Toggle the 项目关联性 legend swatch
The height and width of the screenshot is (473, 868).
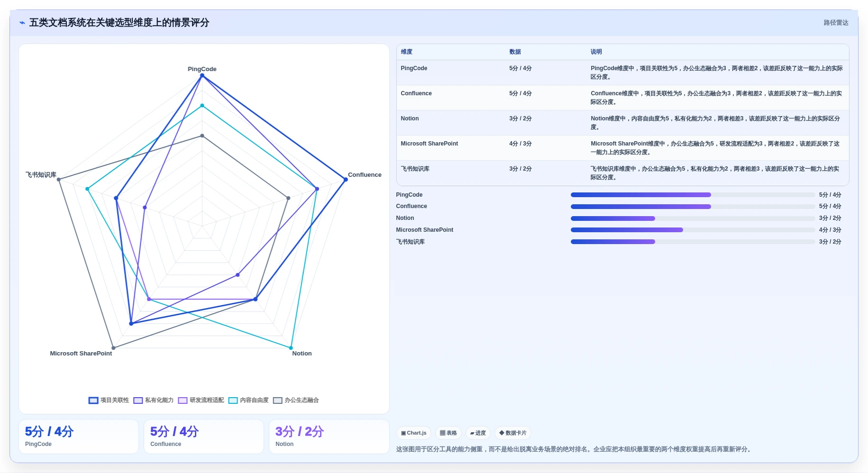coord(93,400)
